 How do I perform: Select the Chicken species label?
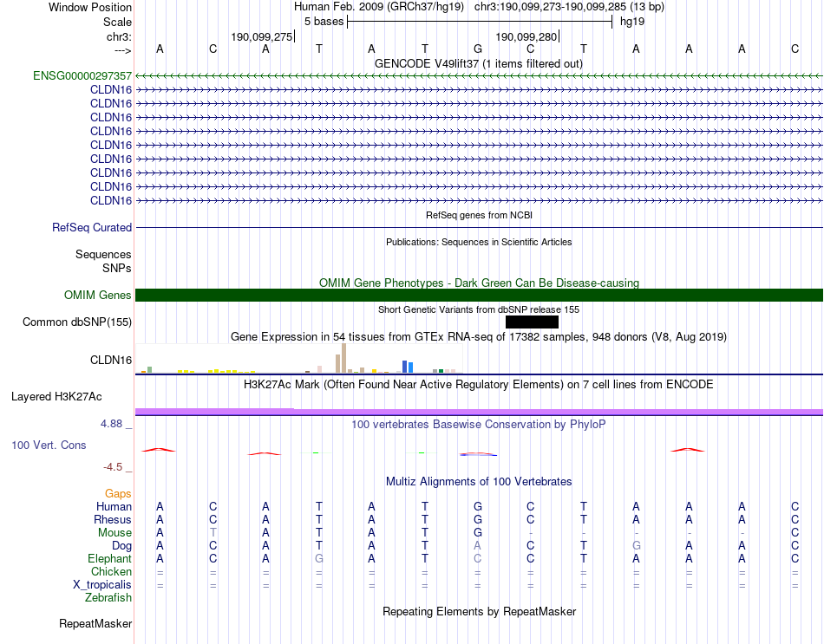[x=111, y=571]
